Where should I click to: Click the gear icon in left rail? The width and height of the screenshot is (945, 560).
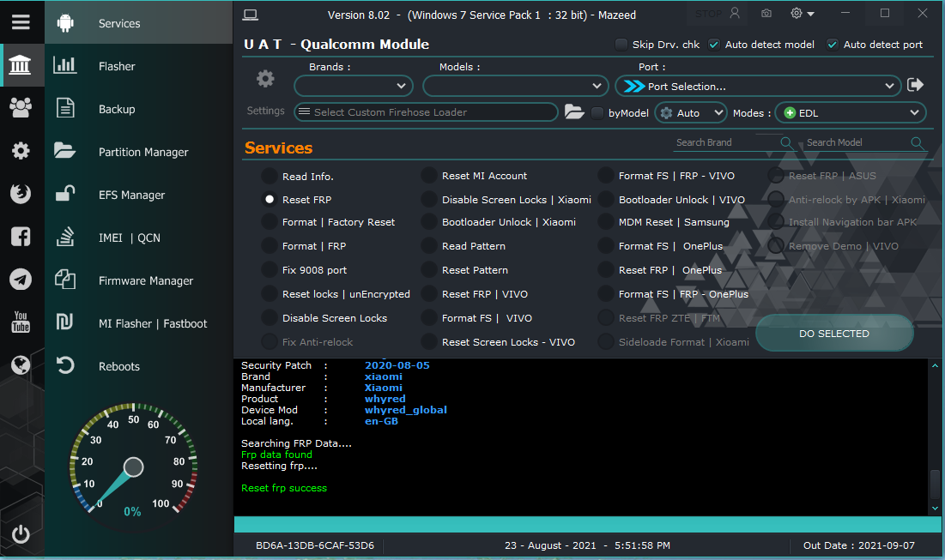pos(21,151)
